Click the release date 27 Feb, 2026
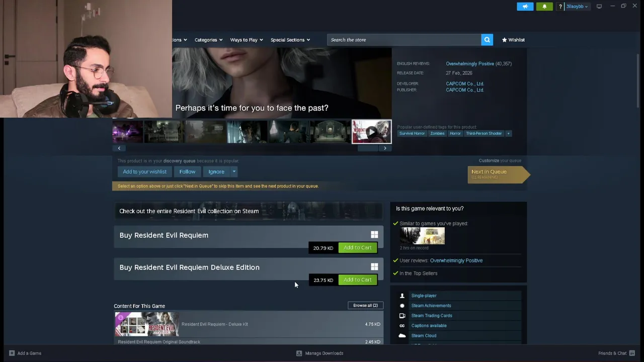This screenshot has width=644, height=362. pos(459,73)
